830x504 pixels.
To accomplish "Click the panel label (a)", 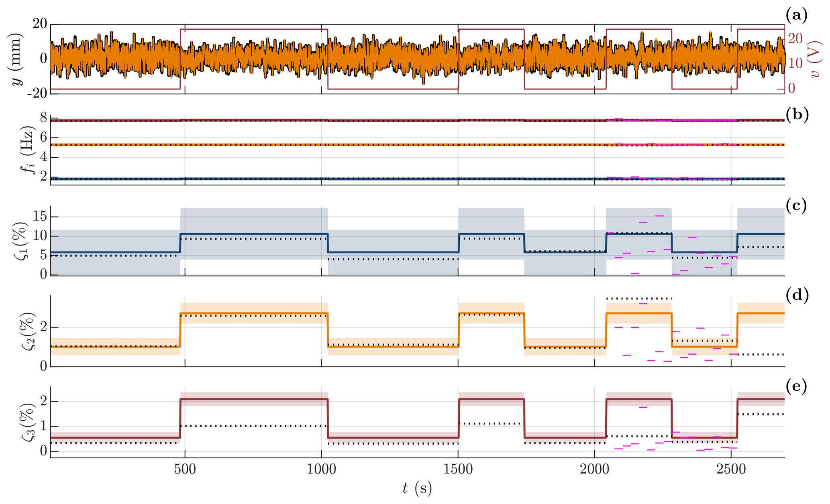I will [796, 15].
